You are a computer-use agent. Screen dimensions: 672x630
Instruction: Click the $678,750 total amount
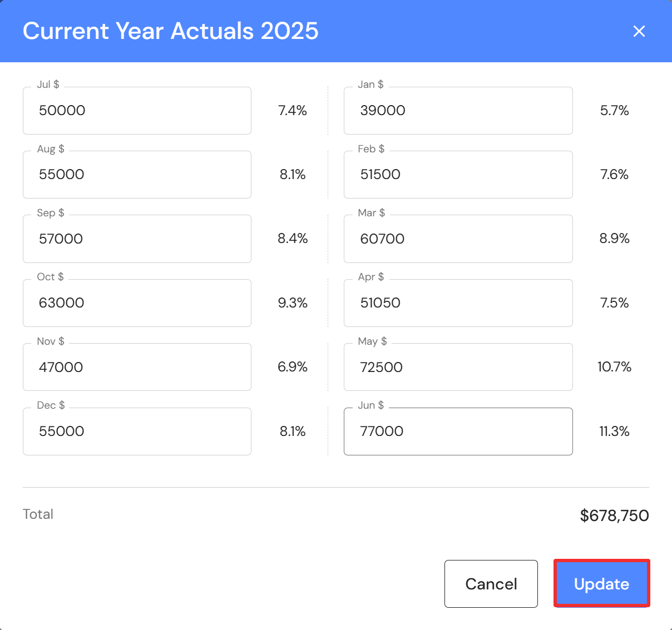click(614, 515)
